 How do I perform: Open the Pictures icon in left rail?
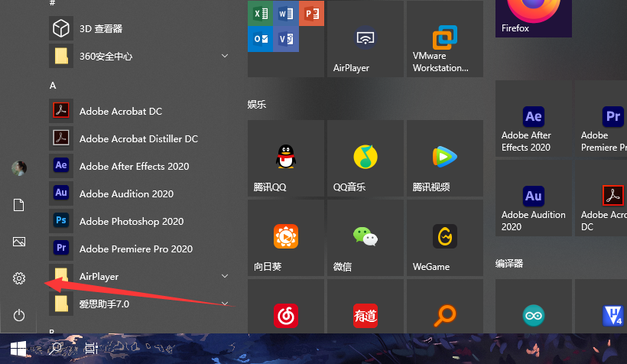(x=19, y=242)
